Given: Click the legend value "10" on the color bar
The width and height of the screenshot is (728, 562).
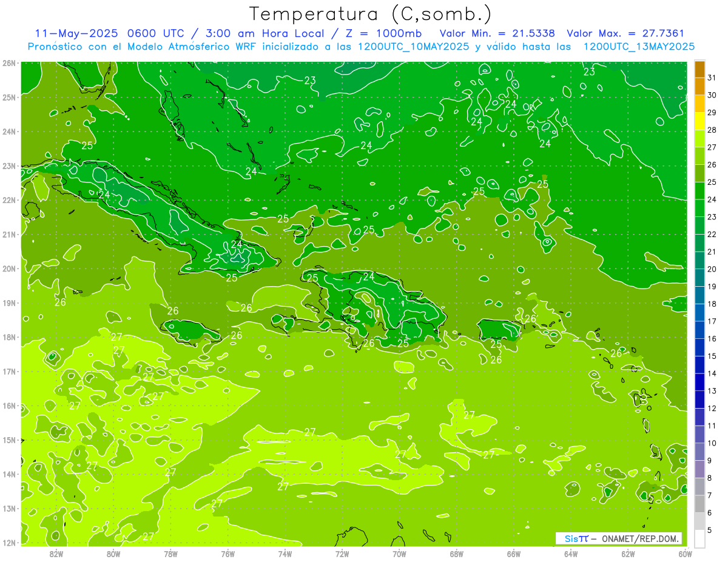Looking at the screenshot, I should [x=712, y=443].
